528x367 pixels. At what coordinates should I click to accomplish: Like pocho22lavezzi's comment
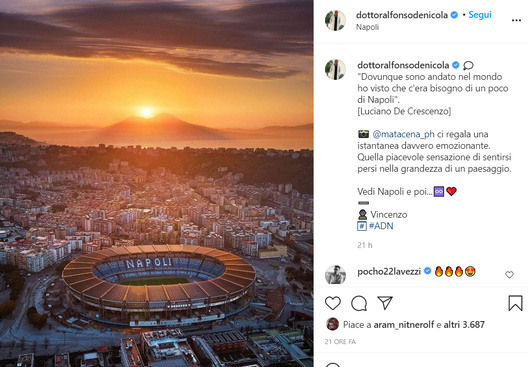tap(509, 275)
